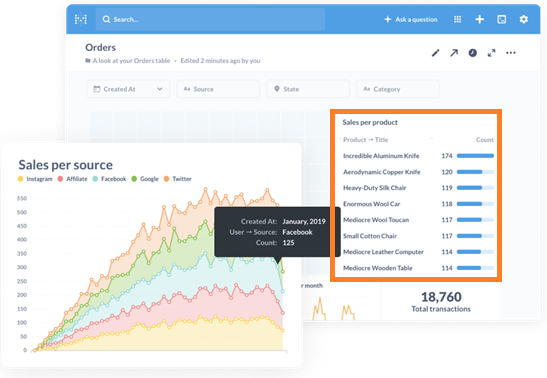Click the Aerodynamic Copper Knife row

click(418, 172)
